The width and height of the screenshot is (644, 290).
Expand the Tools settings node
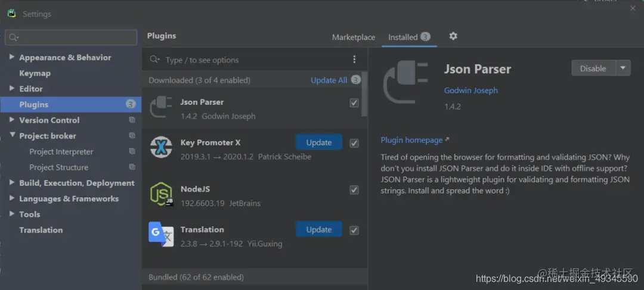click(11, 214)
